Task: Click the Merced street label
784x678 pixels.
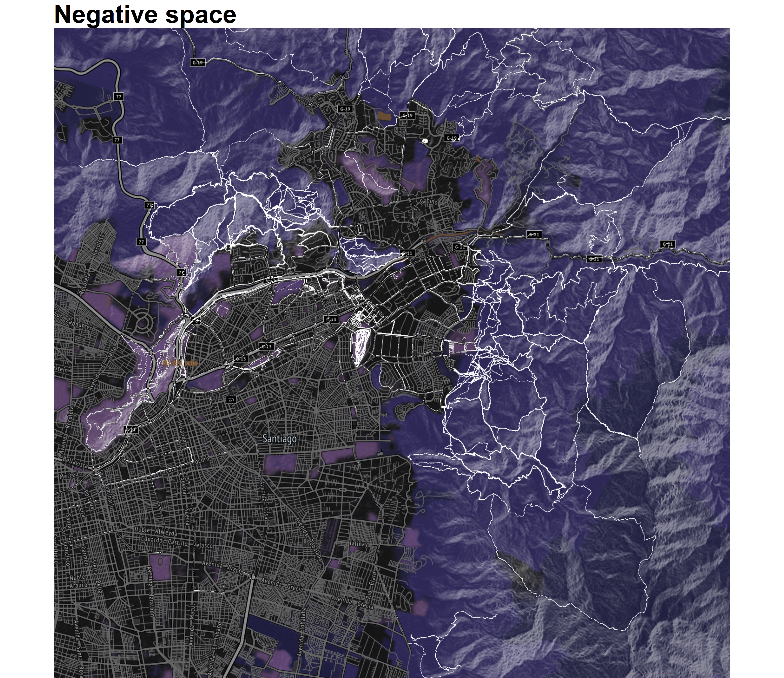Action: click(69, 475)
